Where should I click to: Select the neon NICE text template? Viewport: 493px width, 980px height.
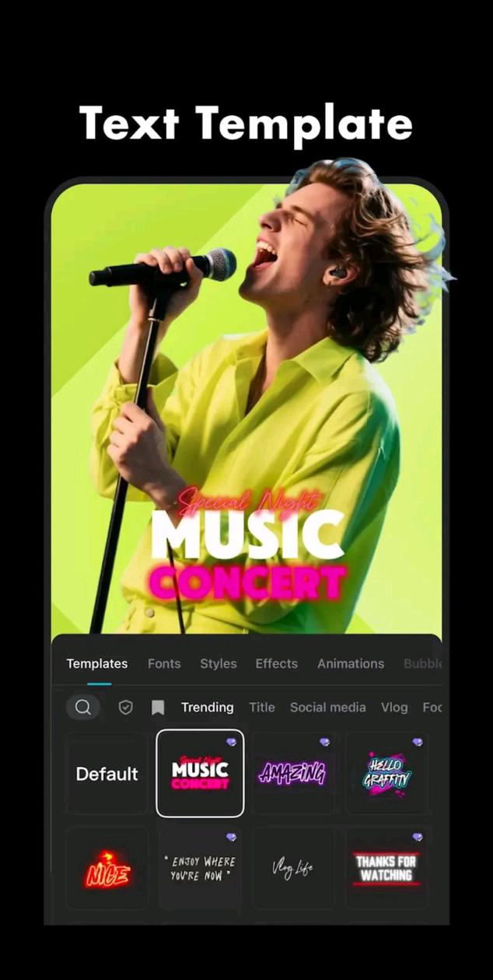click(x=107, y=868)
